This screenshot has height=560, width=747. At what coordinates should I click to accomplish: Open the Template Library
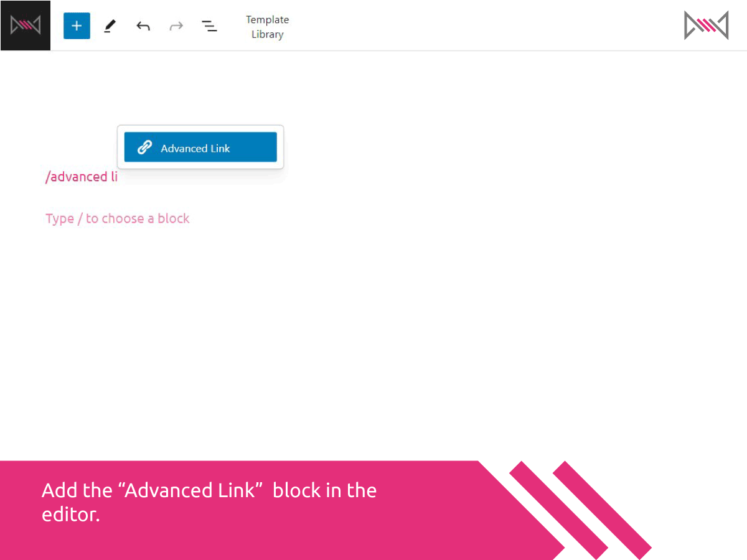tap(268, 27)
